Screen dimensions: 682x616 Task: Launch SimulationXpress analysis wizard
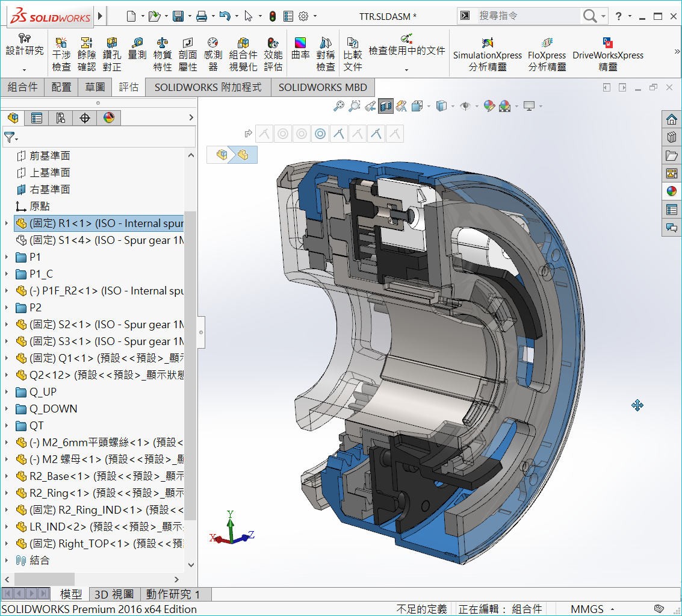(x=488, y=54)
